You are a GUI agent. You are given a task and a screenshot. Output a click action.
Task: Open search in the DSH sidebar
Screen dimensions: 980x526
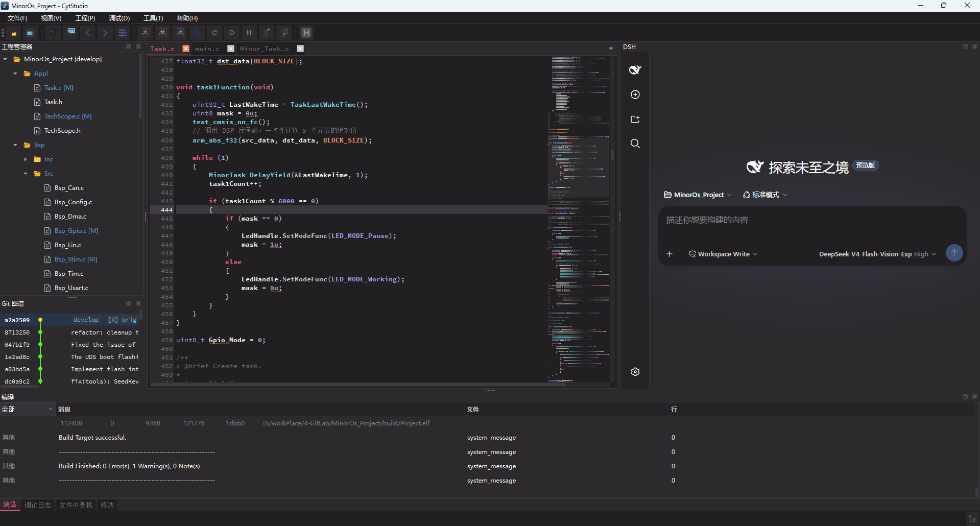[x=635, y=144]
